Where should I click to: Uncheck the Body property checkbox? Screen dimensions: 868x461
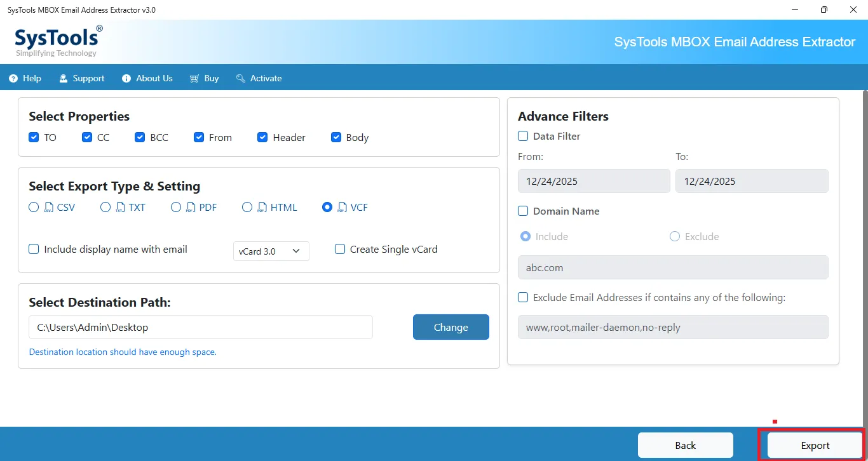336,137
